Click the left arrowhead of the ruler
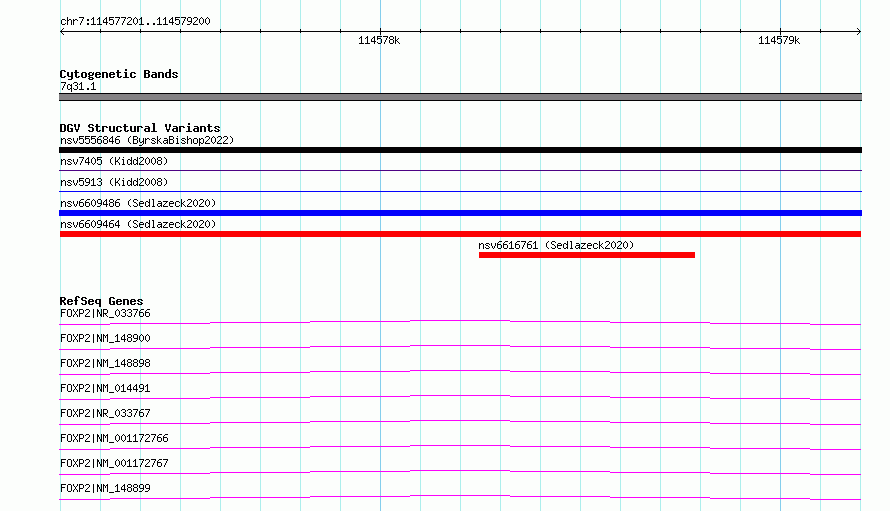This screenshot has width=890, height=511. tap(62, 31)
